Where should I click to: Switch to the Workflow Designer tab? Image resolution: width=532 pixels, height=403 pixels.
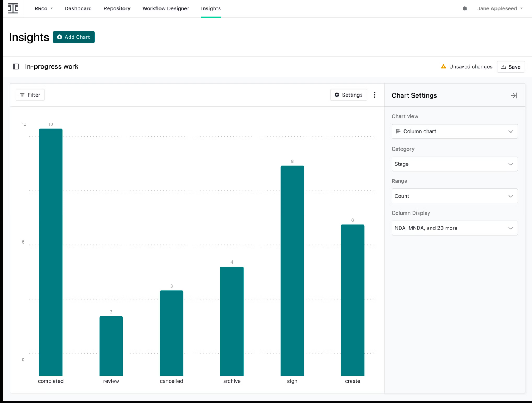[x=166, y=8]
